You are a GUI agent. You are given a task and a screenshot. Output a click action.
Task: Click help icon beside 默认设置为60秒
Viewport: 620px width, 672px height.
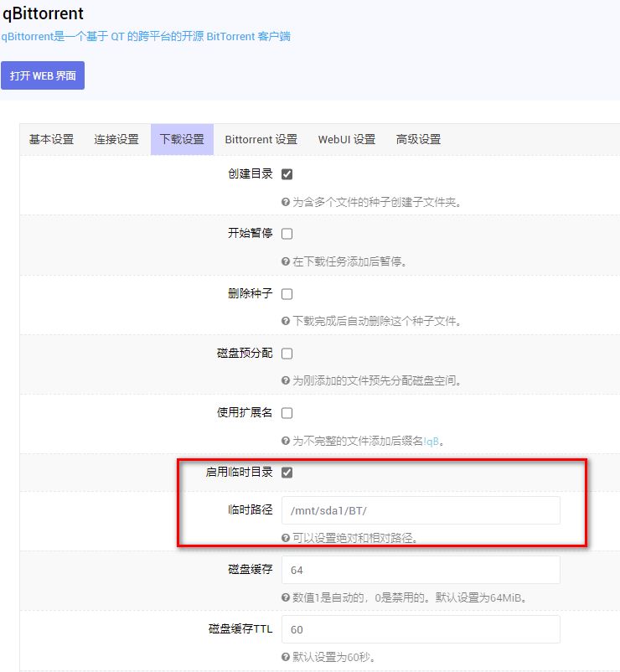point(286,657)
